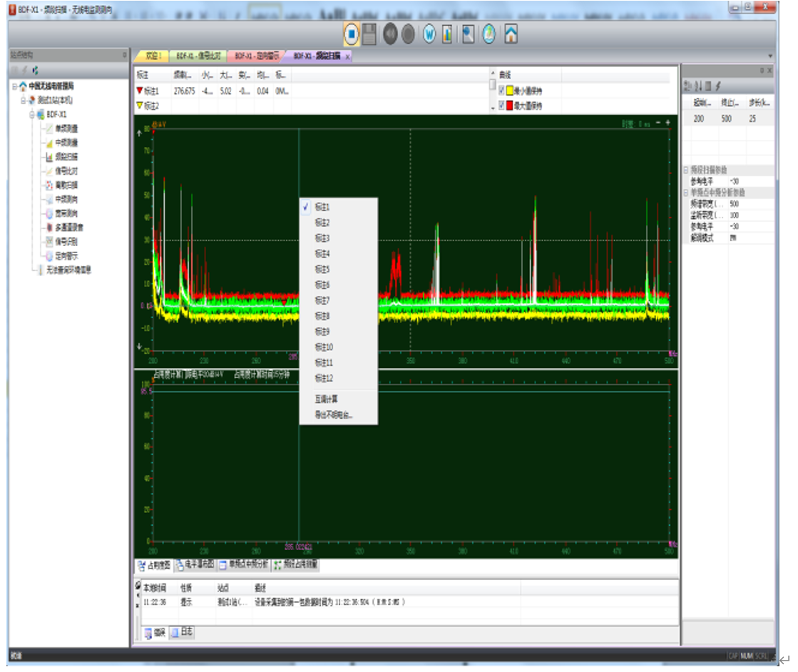Choose 互调计算 from the context menu
Image resolution: width=798 pixels, height=672 pixels.
(x=327, y=399)
